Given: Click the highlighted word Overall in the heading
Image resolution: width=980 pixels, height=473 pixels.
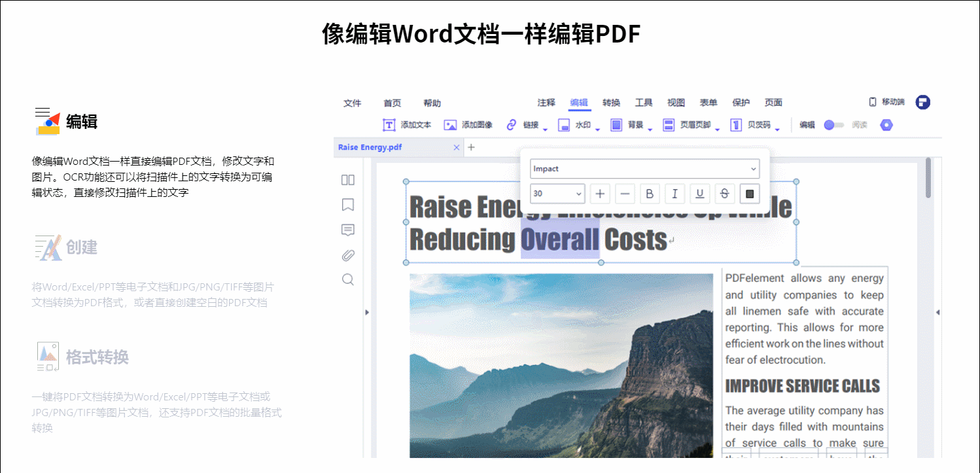Looking at the screenshot, I should tap(560, 240).
